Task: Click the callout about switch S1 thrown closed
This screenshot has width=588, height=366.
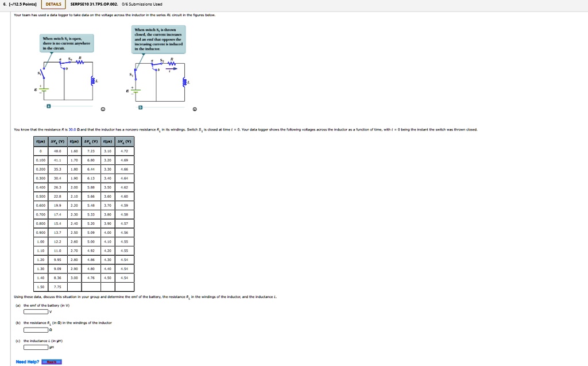Action: 158,39
